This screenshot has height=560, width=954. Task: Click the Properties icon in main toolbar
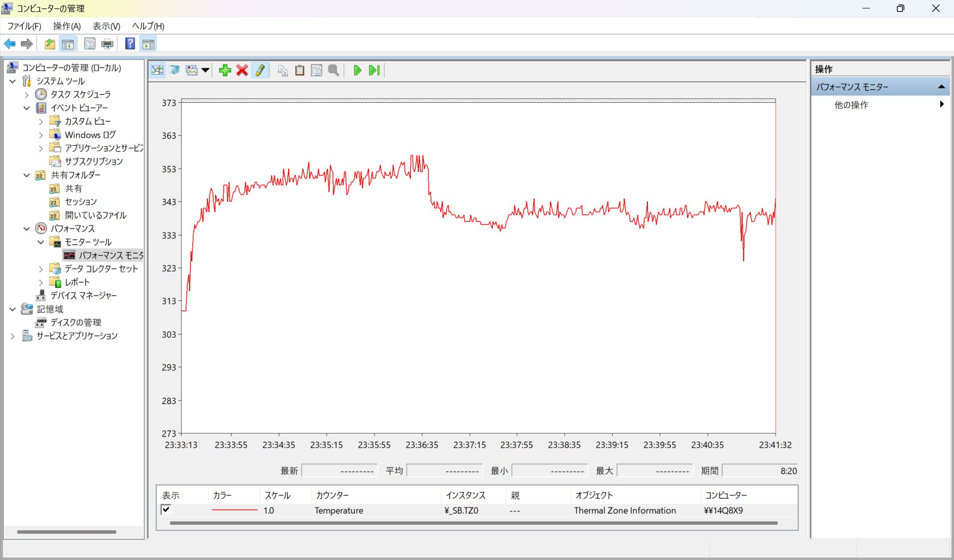tap(89, 44)
